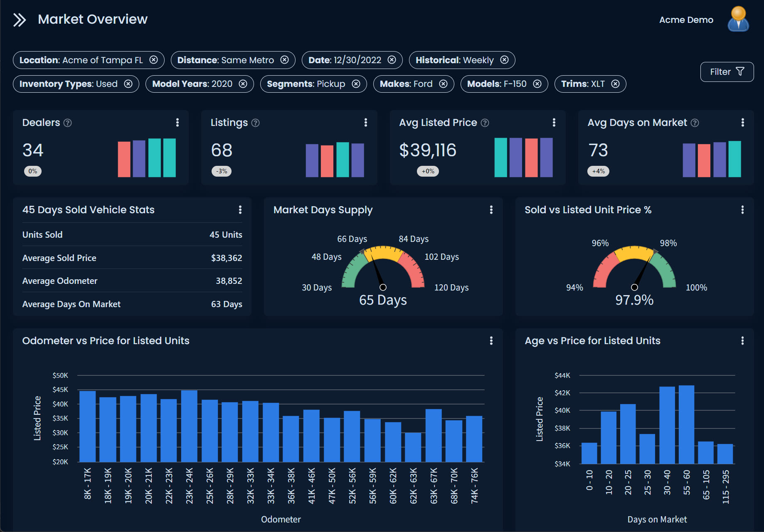The image size is (764, 532).
Task: Open 45 Days Sold Vehicle Stats menu
Action: 240,210
